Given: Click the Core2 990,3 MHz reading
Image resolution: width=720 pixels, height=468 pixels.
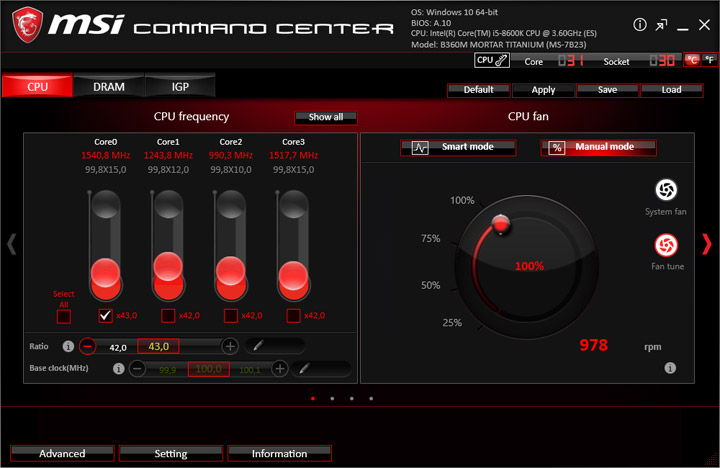Looking at the screenshot, I should click(x=231, y=155).
